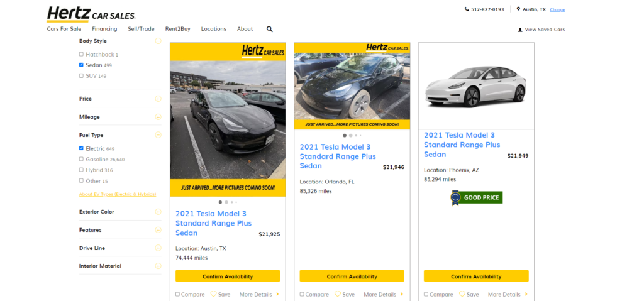The width and height of the screenshot is (644, 301).
Task: Expand the Exterior Color filter
Action: tap(158, 212)
